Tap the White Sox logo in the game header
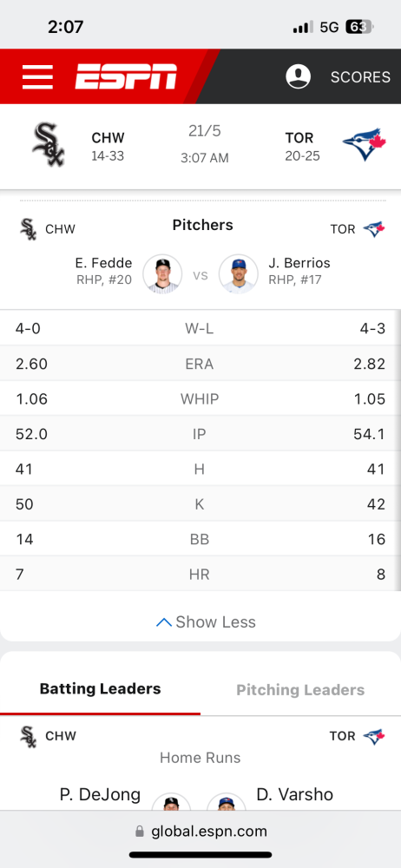This screenshot has height=868, width=401. click(49, 146)
